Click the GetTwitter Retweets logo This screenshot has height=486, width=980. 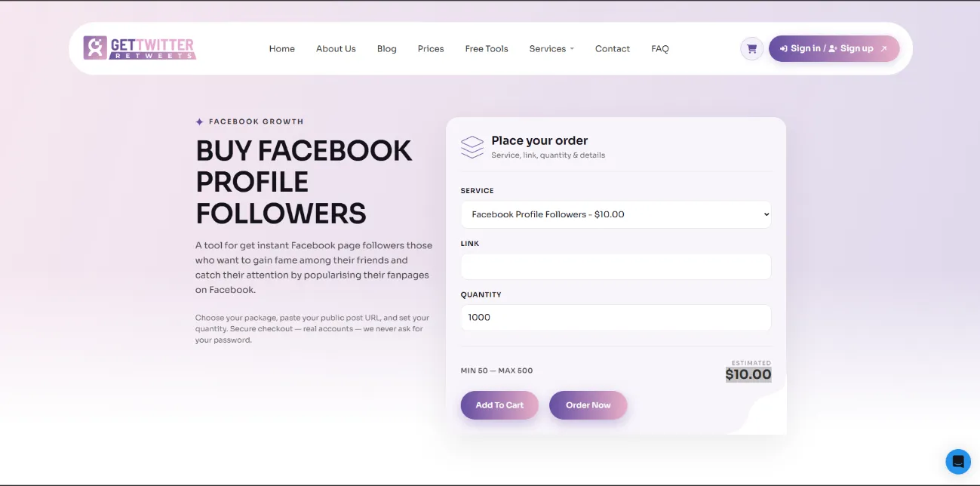tap(140, 48)
